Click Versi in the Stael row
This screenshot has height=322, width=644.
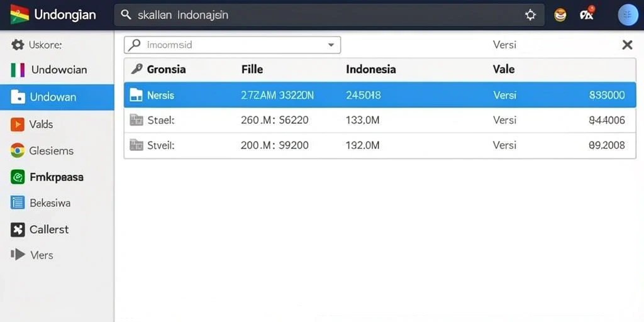coord(505,120)
